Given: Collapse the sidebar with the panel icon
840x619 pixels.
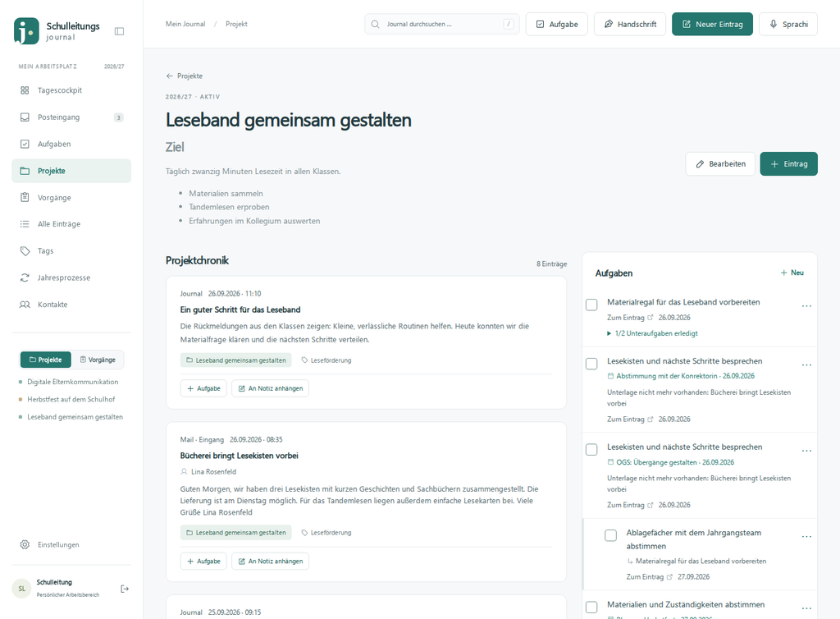Looking at the screenshot, I should pos(120,31).
